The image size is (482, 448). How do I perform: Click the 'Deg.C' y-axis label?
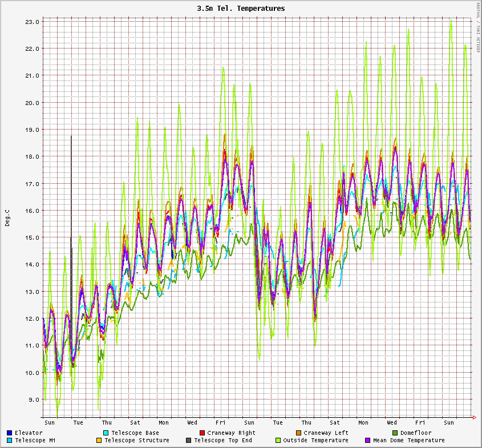7,217
